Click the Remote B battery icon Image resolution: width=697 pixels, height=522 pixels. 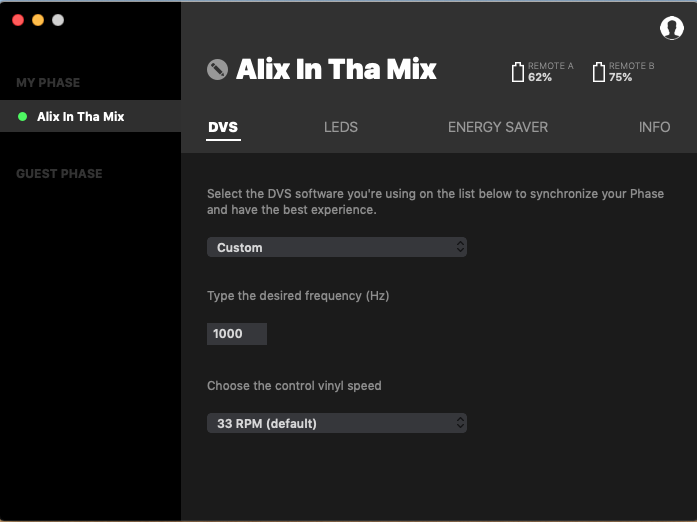pyautogui.click(x=598, y=72)
